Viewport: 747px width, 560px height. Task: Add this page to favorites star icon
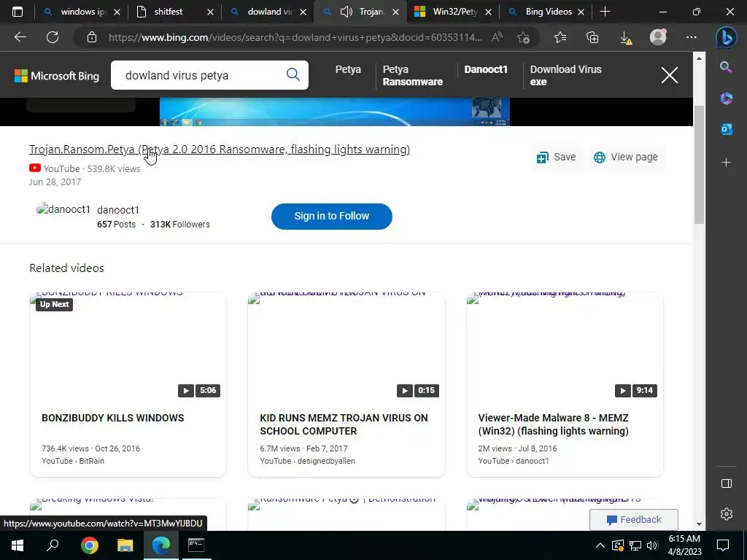tap(524, 37)
